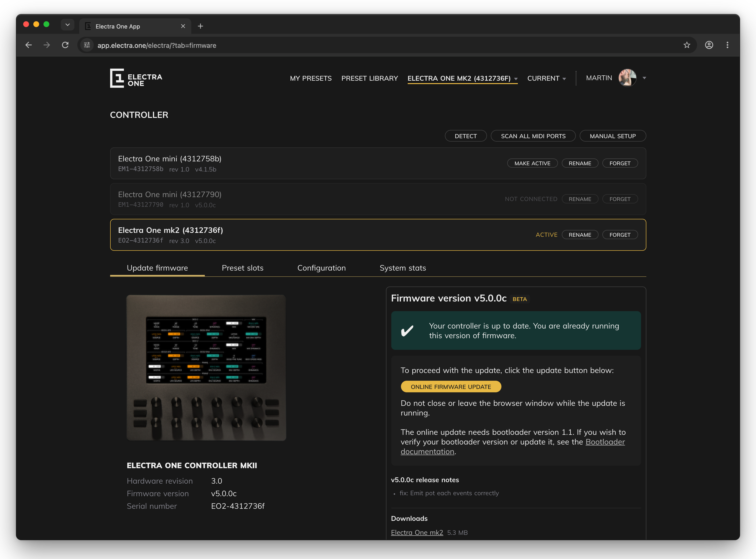756x559 pixels.
Task: Click the up-to-date checkmark icon
Action: pyautogui.click(x=407, y=331)
